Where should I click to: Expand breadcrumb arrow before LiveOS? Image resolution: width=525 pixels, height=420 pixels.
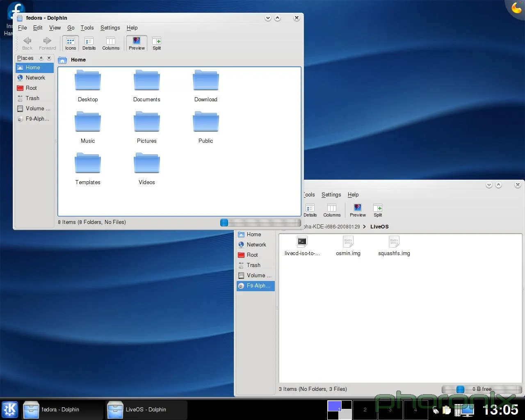click(365, 227)
